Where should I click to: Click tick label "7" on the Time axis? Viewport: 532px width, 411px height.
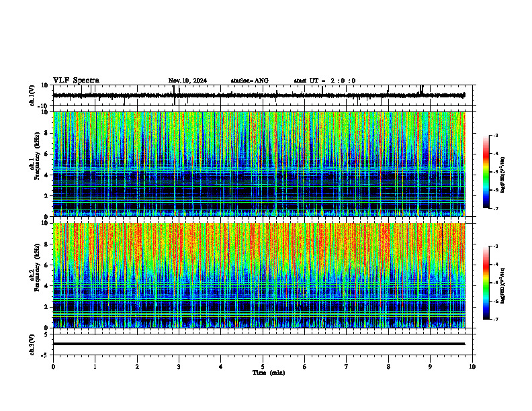pyautogui.click(x=347, y=367)
